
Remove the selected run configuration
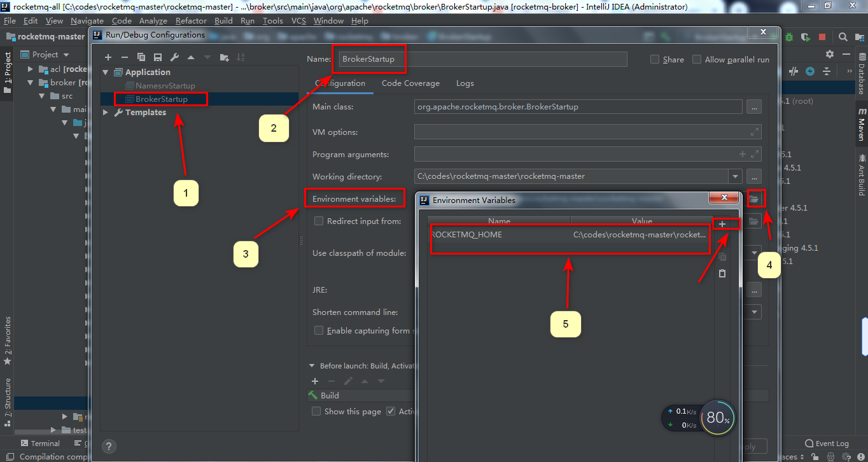pos(125,57)
